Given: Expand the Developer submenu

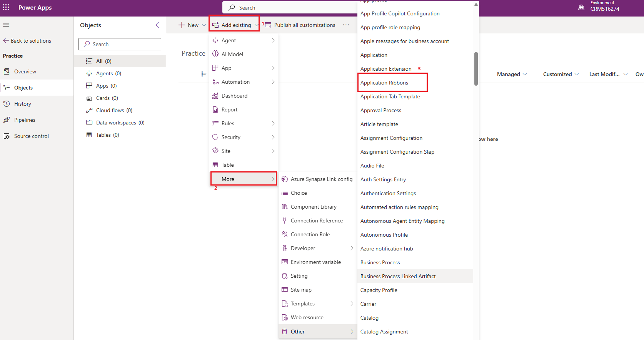Looking at the screenshot, I should pyautogui.click(x=318, y=248).
